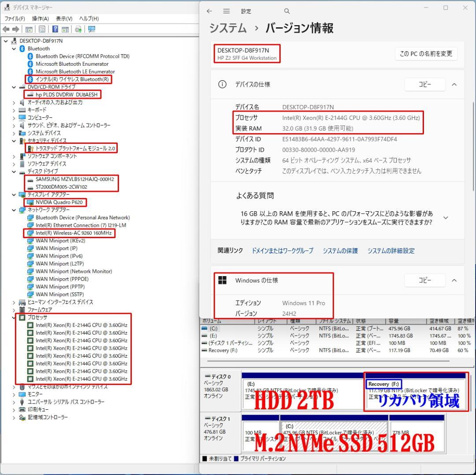Click the Help icon in Device Manager toolbar

(56, 29)
